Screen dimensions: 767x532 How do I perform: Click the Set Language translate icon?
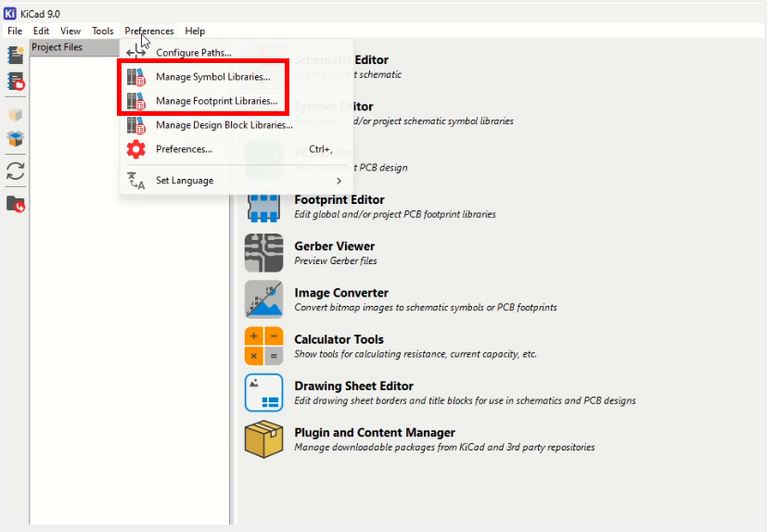coord(136,181)
